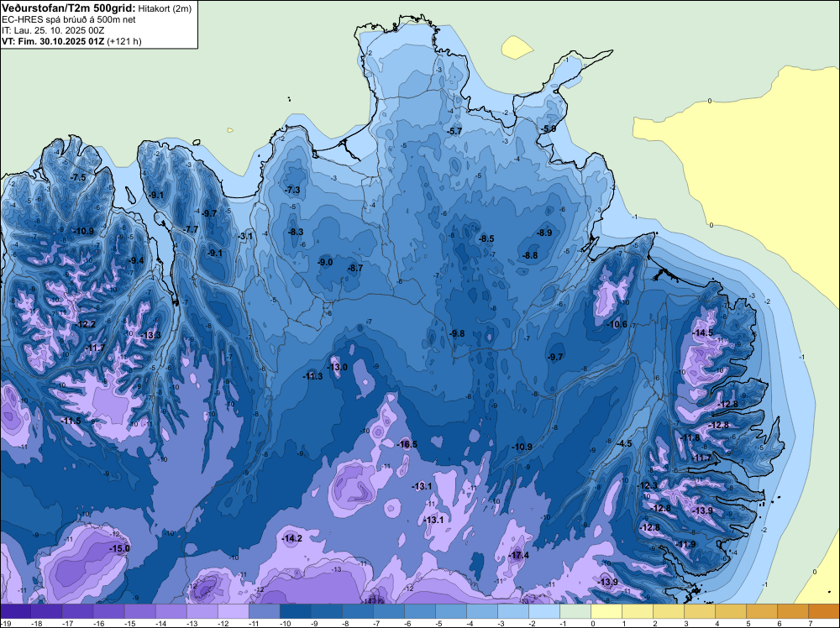Click the '-16.5' temperature label
The width and height of the screenshot is (840, 628).
click(x=407, y=444)
